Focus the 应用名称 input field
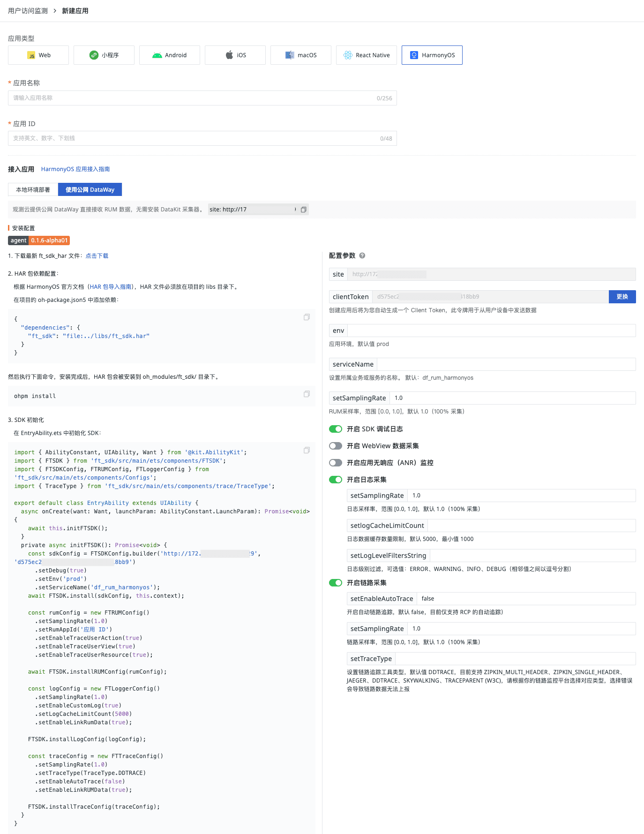 tap(192, 98)
